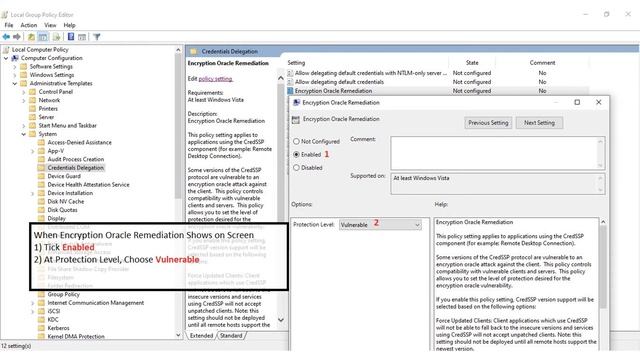Click the Kerberos folder icon
This screenshot has height=360, width=640.
point(41,328)
